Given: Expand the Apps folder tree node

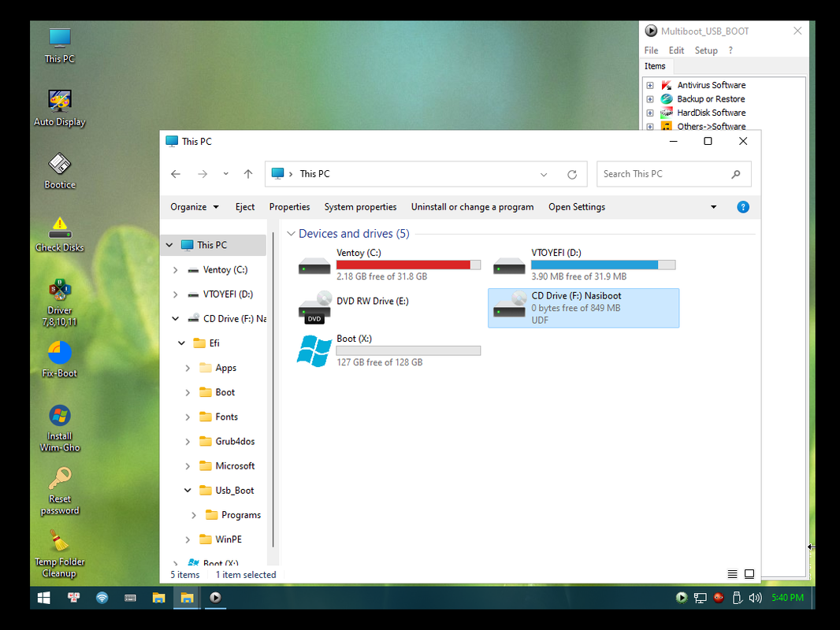Looking at the screenshot, I should (188, 369).
